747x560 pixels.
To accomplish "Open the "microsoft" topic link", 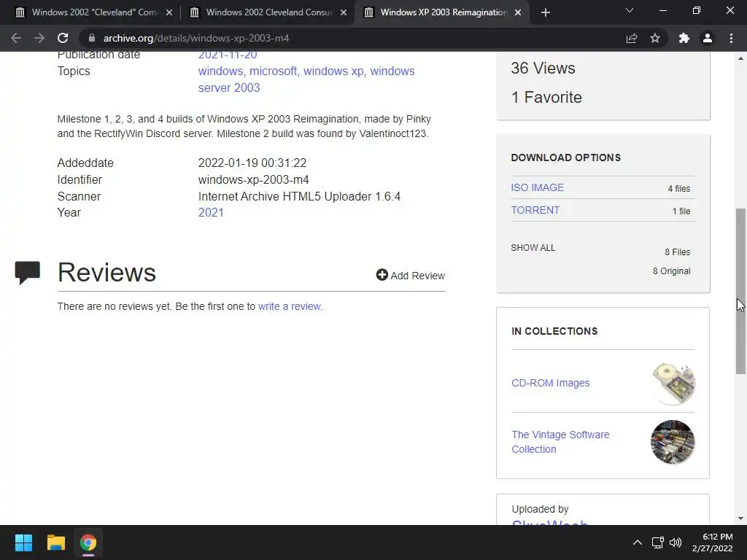I will [x=273, y=71].
